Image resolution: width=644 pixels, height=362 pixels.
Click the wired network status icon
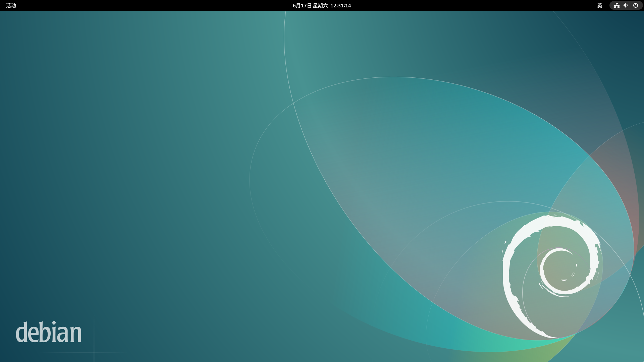click(616, 5)
